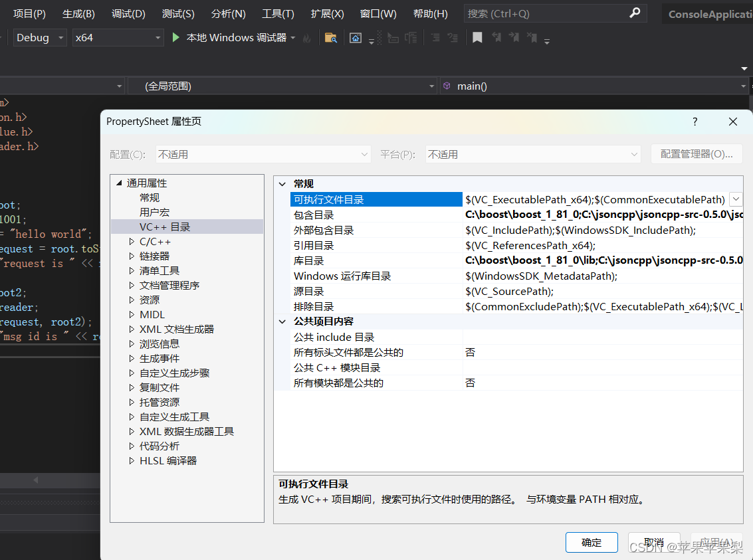753x560 pixels.
Task: Close the PropertySheet dialog with X
Action: pyautogui.click(x=733, y=122)
